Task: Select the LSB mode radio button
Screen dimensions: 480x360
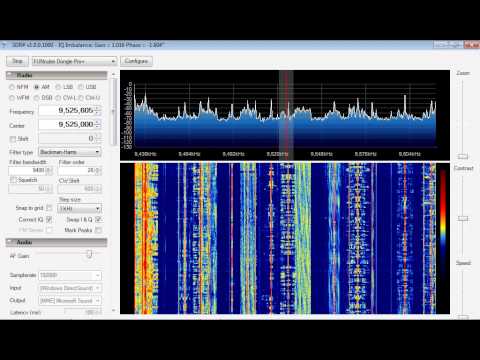Action: [x=58, y=87]
